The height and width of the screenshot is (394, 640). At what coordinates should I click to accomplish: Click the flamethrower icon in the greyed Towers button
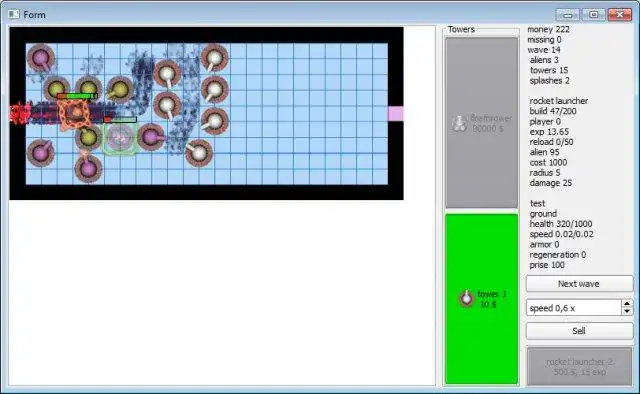(x=459, y=123)
